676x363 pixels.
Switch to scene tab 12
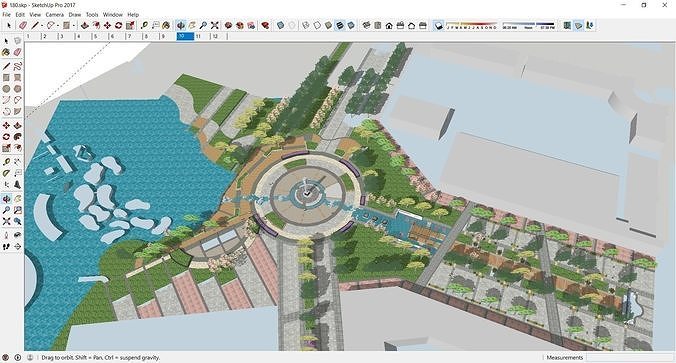click(219, 37)
